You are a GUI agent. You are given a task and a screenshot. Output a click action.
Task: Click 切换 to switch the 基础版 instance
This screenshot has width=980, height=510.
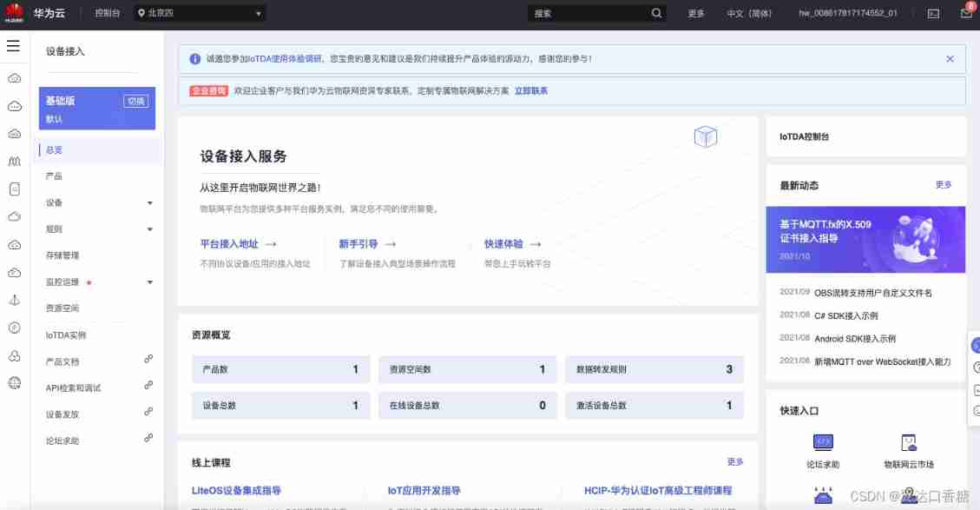coord(136,101)
